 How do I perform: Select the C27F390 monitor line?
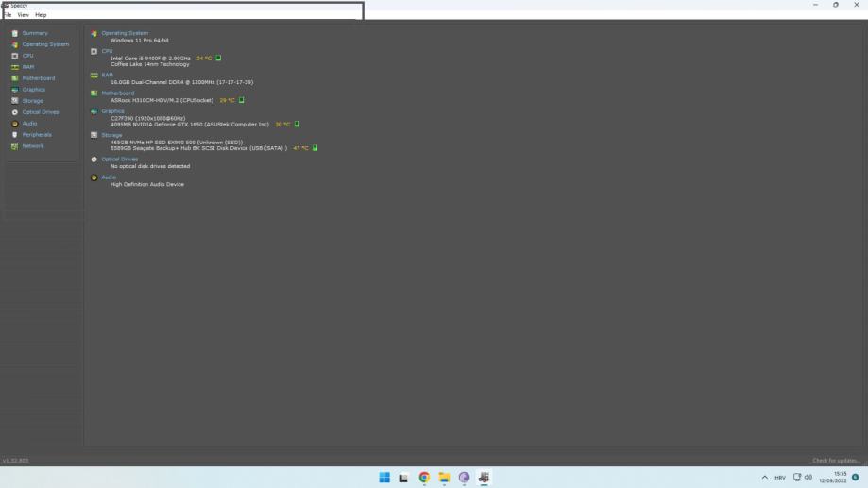(147, 118)
